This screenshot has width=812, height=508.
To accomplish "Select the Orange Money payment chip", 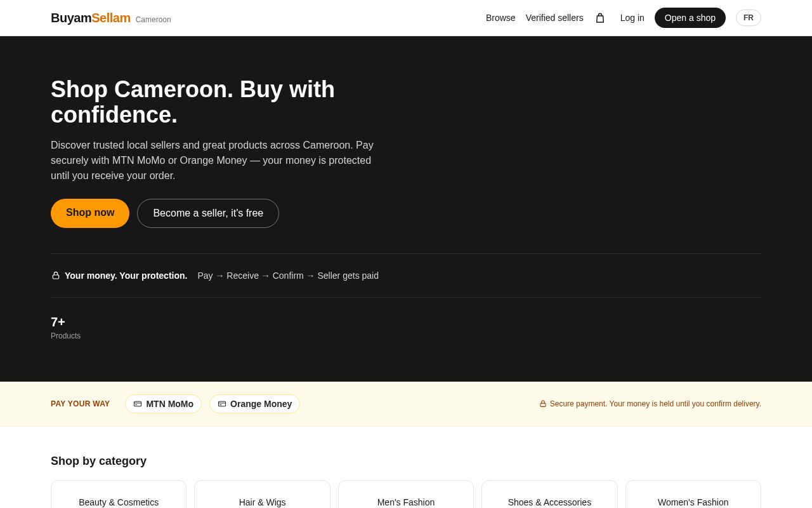I will click(254, 404).
